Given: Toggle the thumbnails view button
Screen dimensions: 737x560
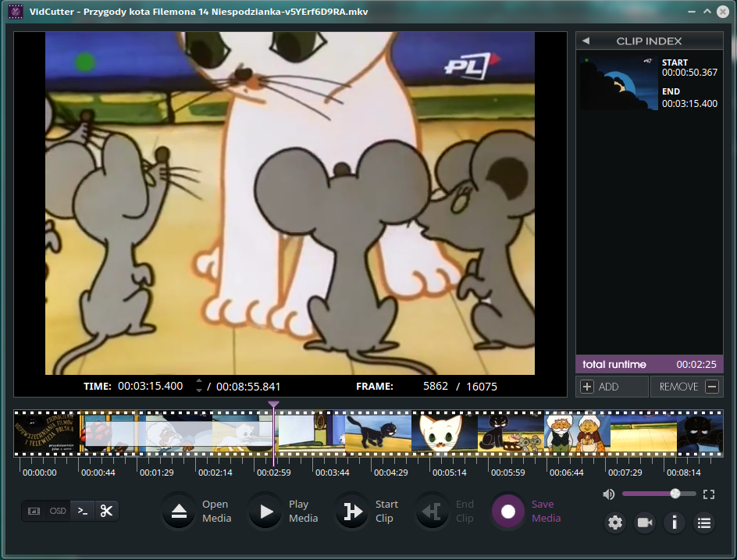Looking at the screenshot, I should click(x=34, y=511).
